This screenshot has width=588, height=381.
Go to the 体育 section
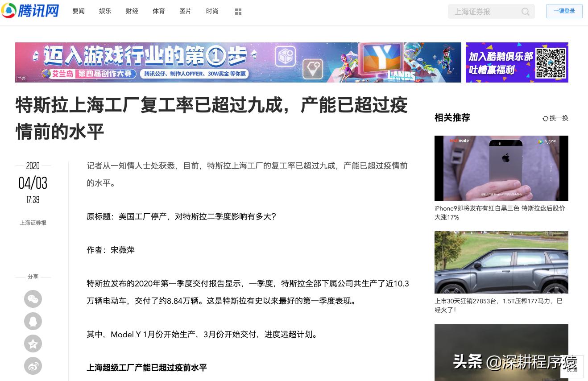coord(158,11)
